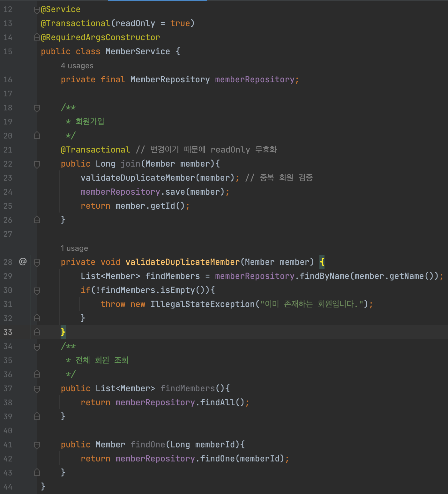Viewport: 448px width, 494px height.
Task: Click the highlighted opening brace on line 28
Action: pos(322,262)
